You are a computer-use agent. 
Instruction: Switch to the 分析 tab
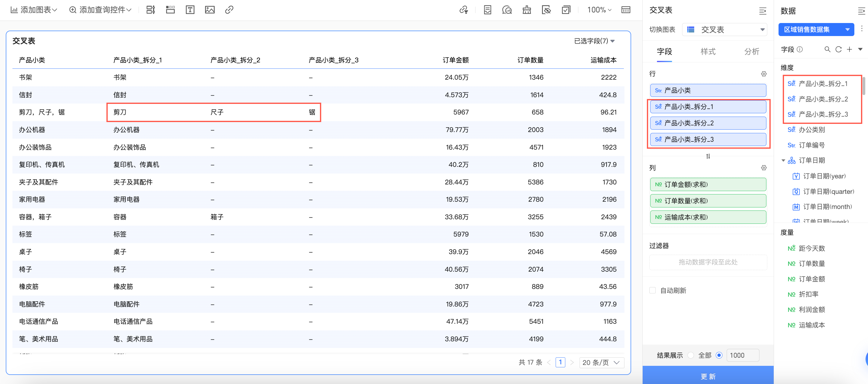pos(752,51)
